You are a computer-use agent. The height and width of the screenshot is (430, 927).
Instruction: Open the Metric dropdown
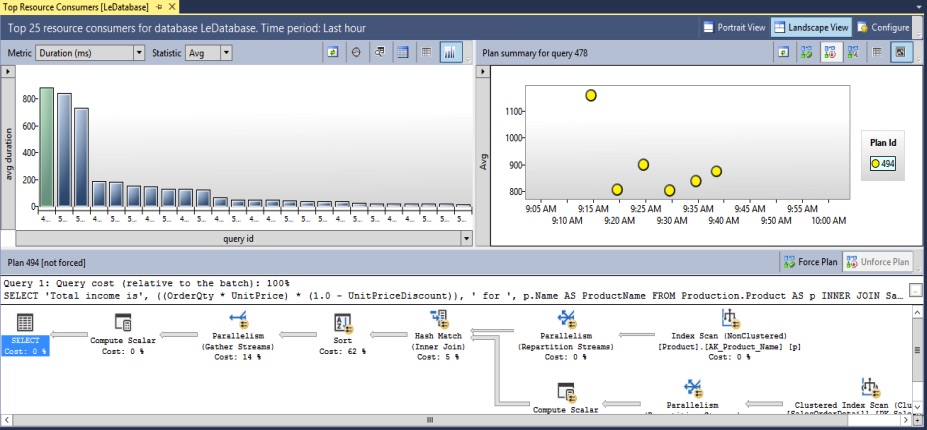(139, 53)
